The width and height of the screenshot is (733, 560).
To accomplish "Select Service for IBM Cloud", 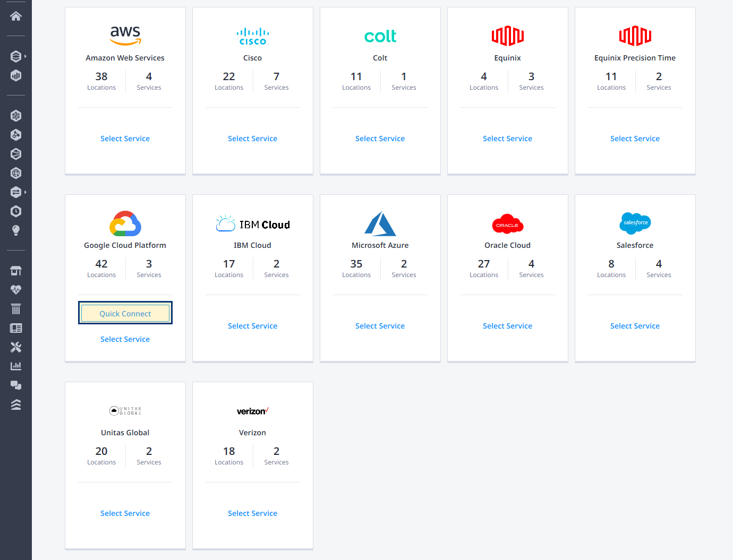I will coord(253,326).
